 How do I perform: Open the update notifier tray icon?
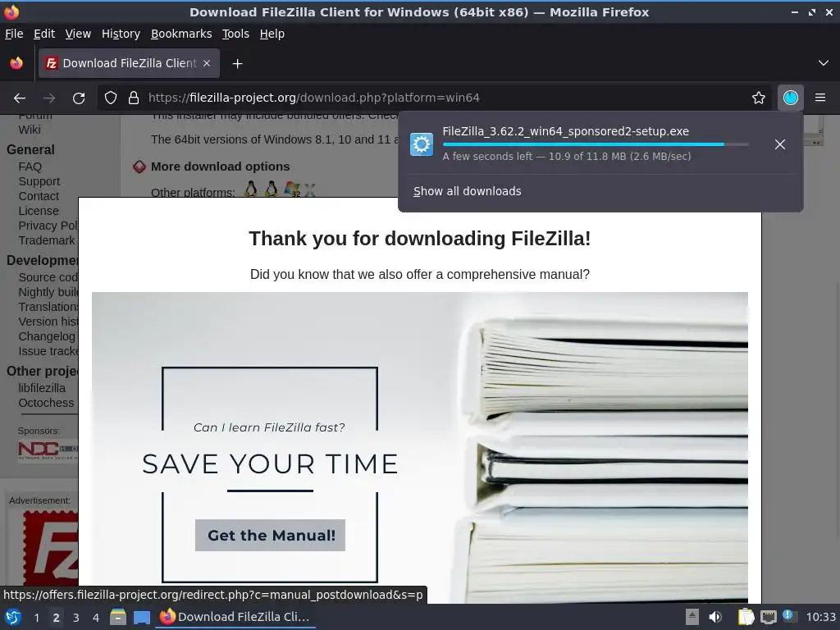[790, 616]
